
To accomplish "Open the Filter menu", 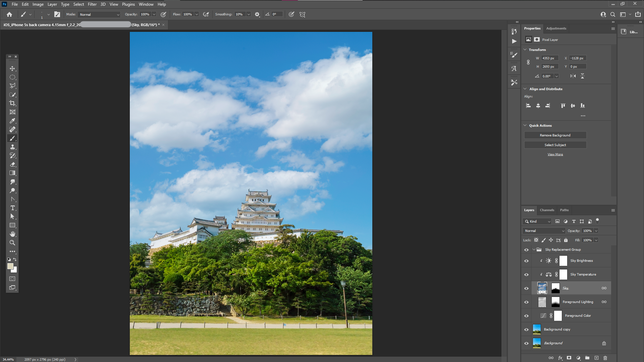I will [92, 4].
